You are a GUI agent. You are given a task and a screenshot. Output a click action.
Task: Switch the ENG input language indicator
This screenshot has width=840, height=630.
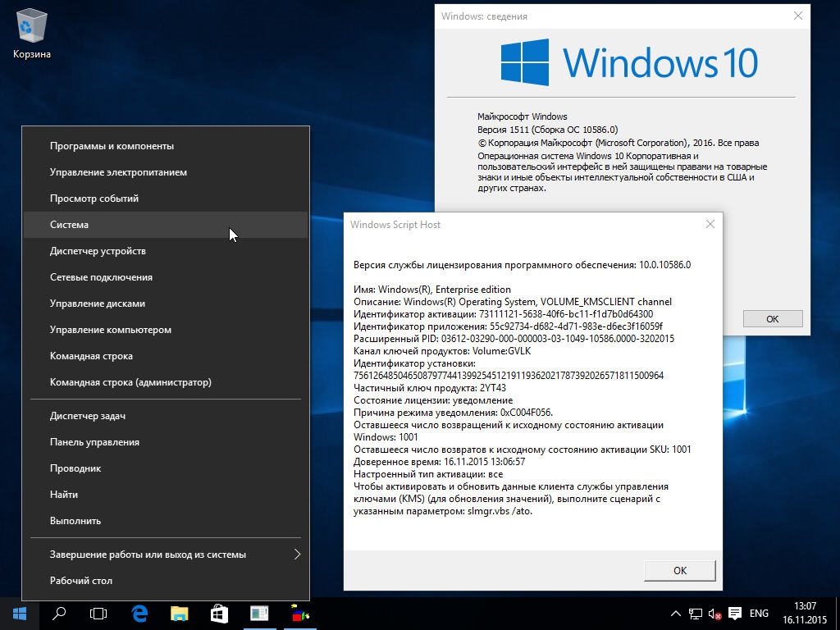(759, 614)
